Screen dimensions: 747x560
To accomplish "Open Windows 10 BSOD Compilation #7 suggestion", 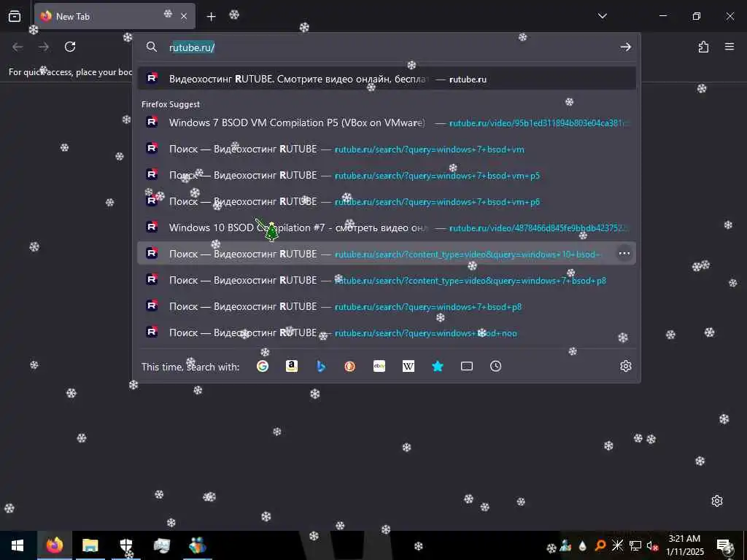I will (387, 227).
